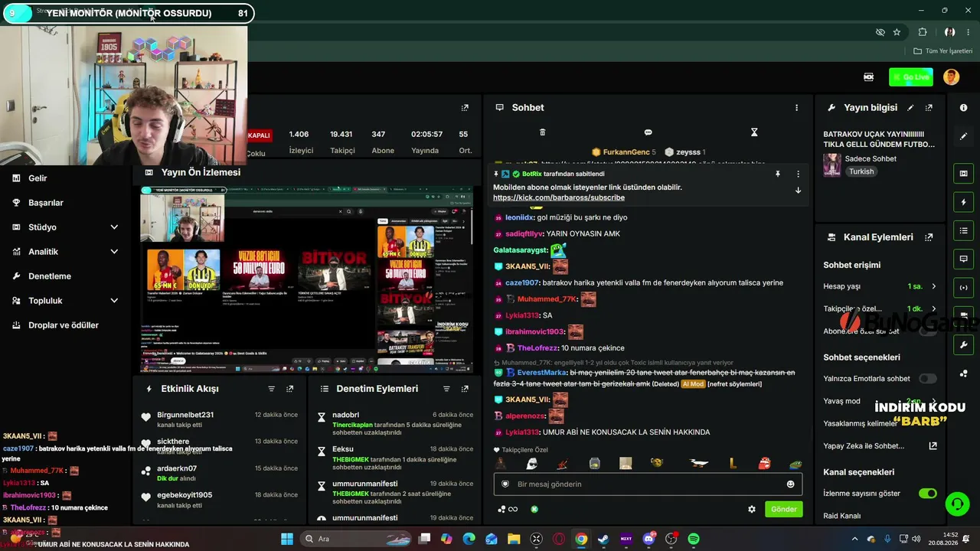This screenshot has height=551, width=980.
Task: Open the browser extensions puzzle icon
Action: point(923,32)
